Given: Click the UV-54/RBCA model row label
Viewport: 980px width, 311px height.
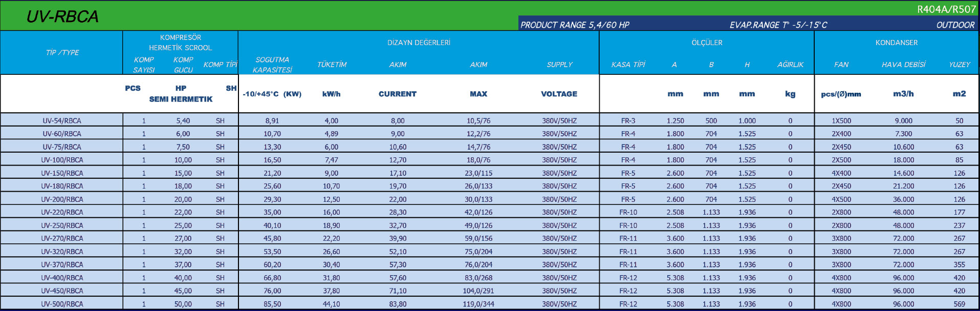Looking at the screenshot, I should coord(62,121).
